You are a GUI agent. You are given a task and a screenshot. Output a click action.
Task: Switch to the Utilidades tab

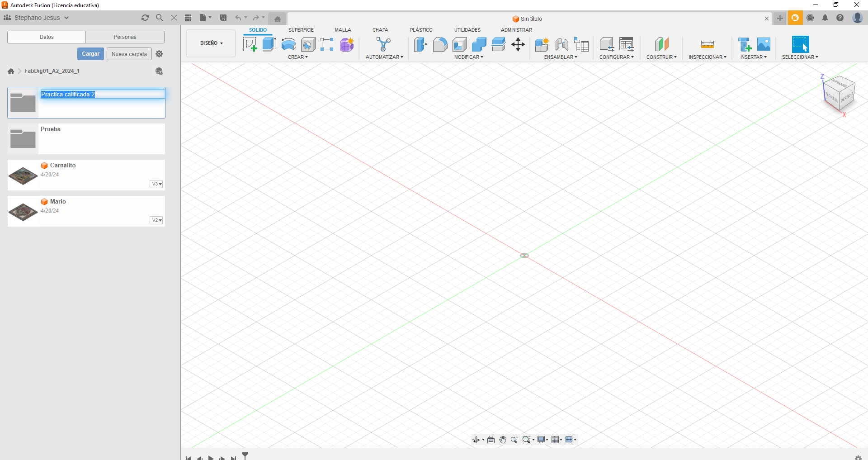pos(467,30)
